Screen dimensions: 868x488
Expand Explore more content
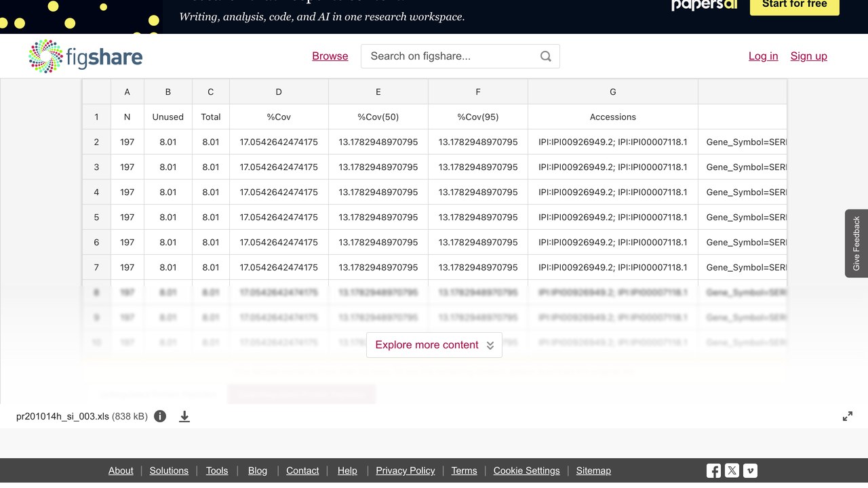tap(434, 345)
